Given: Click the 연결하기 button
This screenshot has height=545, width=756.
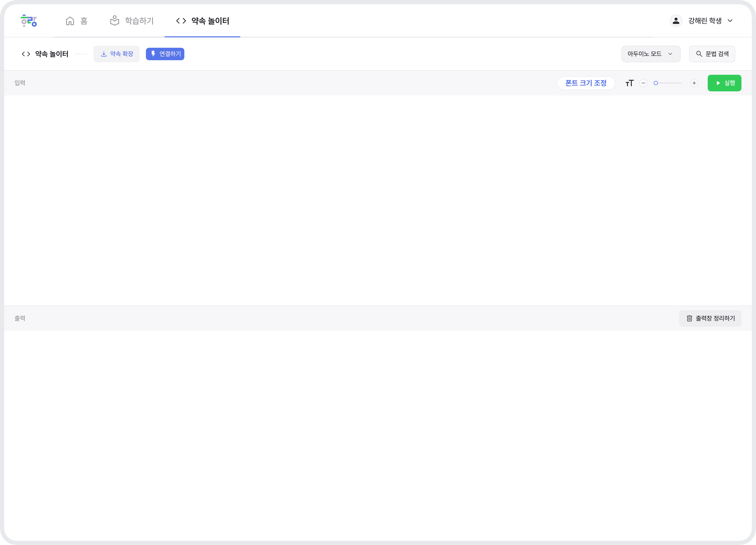Looking at the screenshot, I should click(x=165, y=54).
